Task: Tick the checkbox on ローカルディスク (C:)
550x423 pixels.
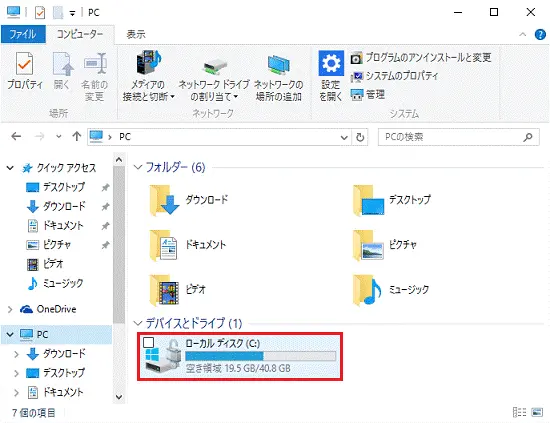Action: [149, 343]
